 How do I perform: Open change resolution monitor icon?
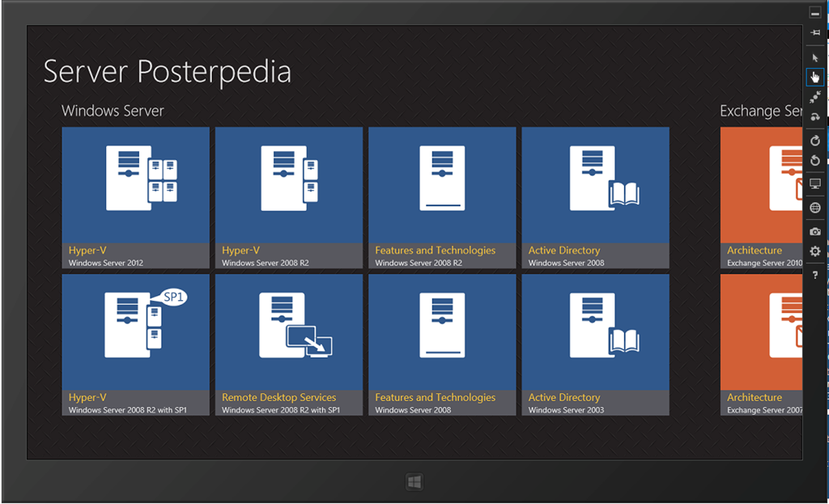click(x=815, y=184)
